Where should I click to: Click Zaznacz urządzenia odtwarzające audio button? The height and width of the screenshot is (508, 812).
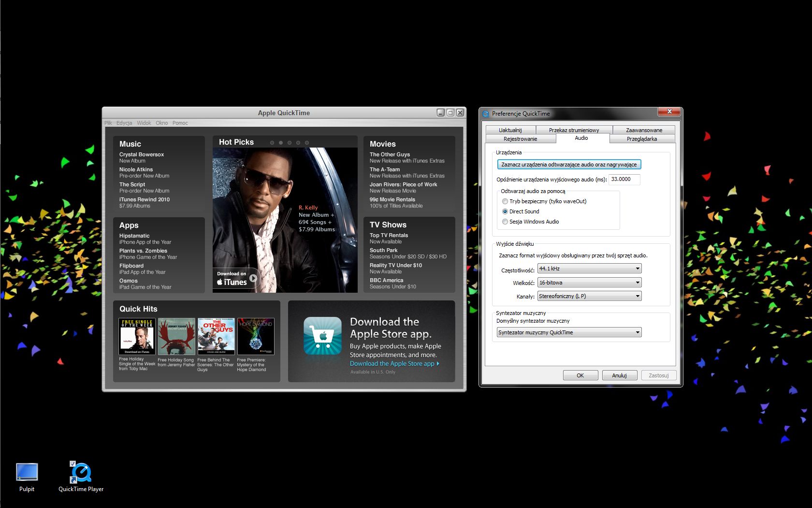[x=569, y=164]
